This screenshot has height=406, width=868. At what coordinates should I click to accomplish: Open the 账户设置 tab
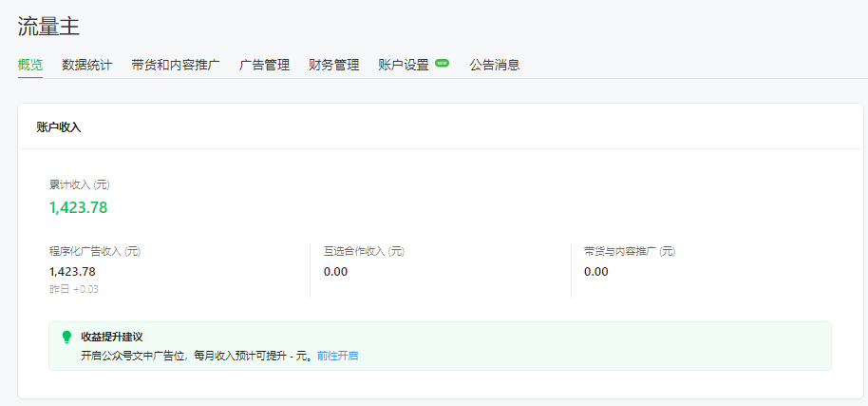[404, 65]
